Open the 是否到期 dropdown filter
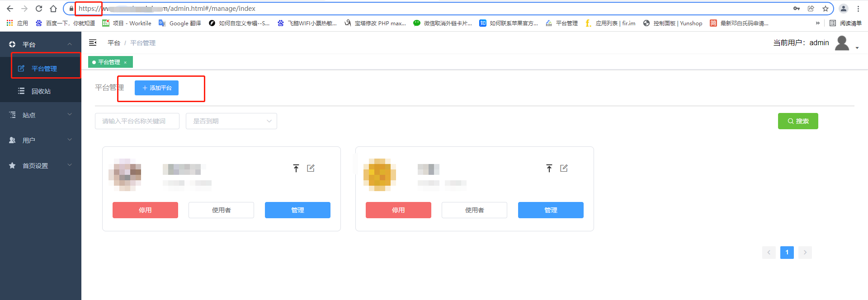This screenshot has width=868, height=300. (x=231, y=121)
